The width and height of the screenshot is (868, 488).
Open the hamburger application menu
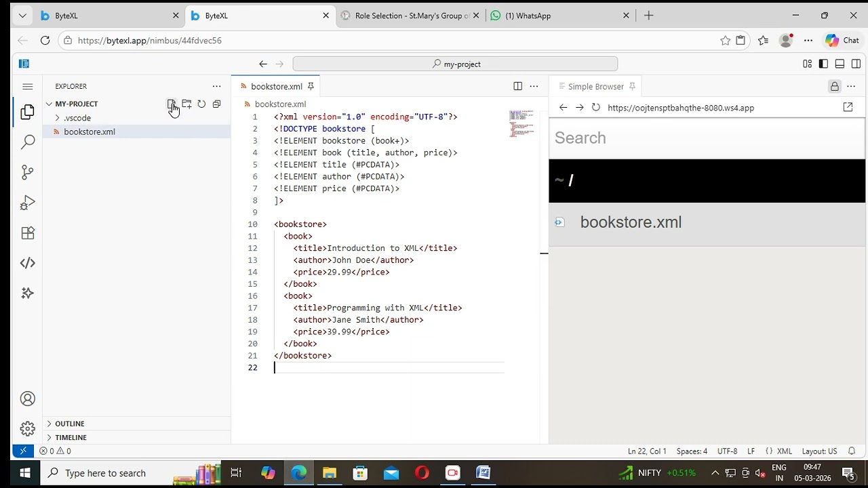coord(28,86)
